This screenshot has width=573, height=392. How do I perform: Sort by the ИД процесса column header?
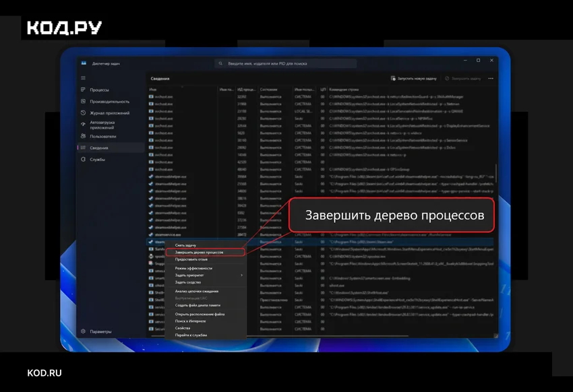point(247,90)
